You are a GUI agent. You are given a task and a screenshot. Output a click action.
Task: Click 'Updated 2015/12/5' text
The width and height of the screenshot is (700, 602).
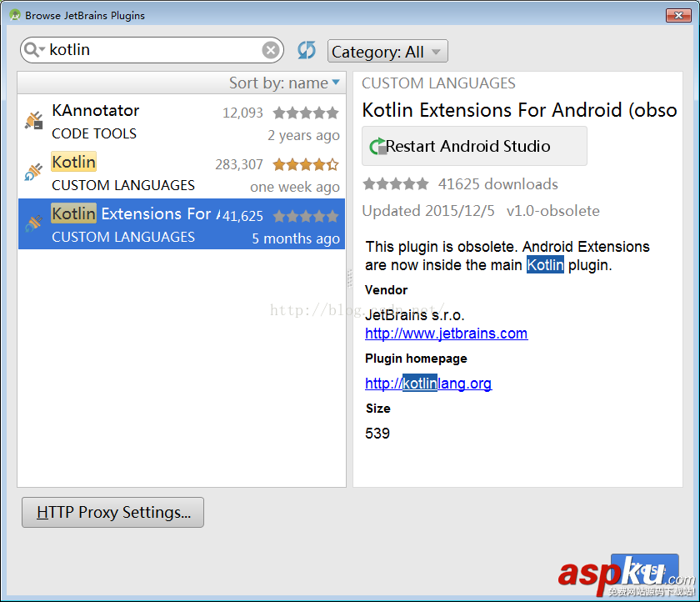coord(428,211)
